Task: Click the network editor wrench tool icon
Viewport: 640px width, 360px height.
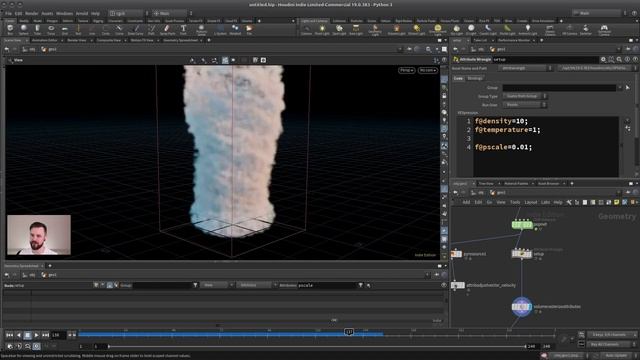Action: [569, 202]
